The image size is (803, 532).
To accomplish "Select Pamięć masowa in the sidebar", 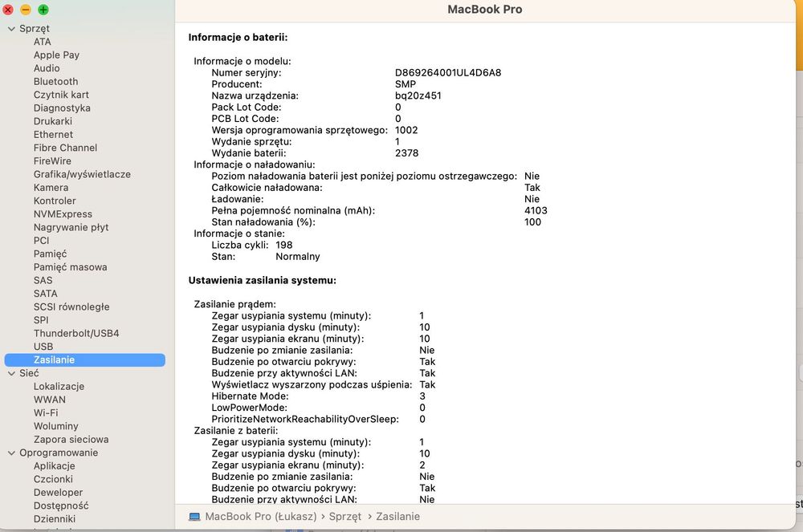I will pos(70,267).
